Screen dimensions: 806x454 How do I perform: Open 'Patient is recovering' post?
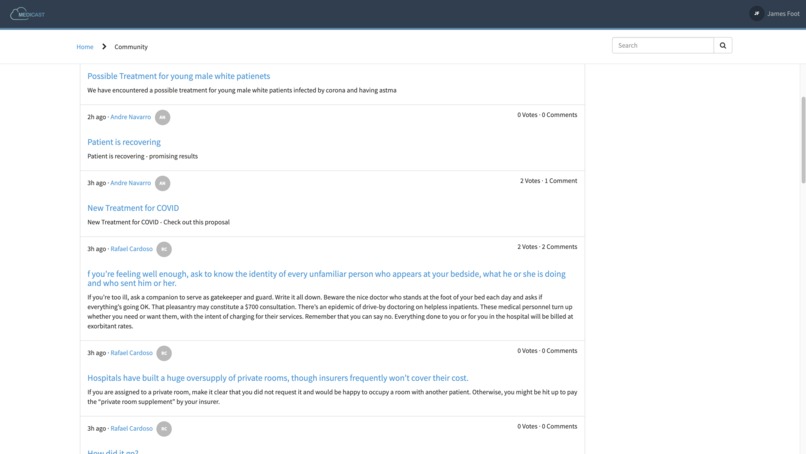coord(123,142)
